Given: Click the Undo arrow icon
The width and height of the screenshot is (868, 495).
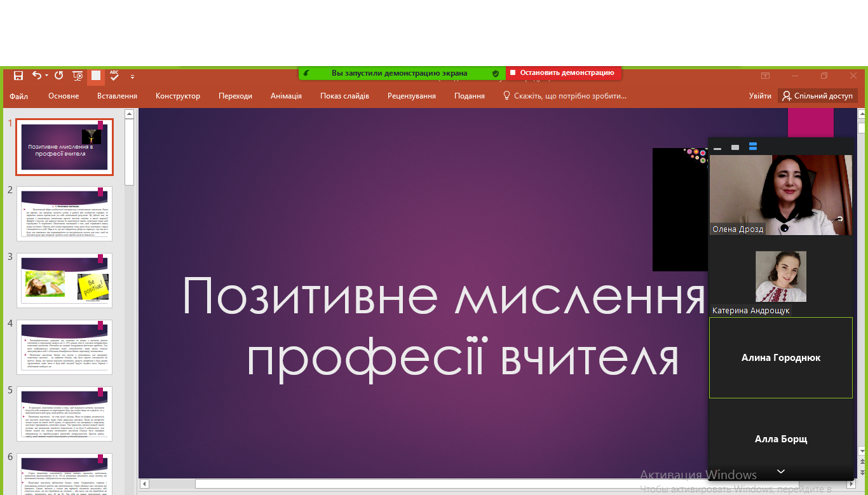Looking at the screenshot, I should 36,76.
